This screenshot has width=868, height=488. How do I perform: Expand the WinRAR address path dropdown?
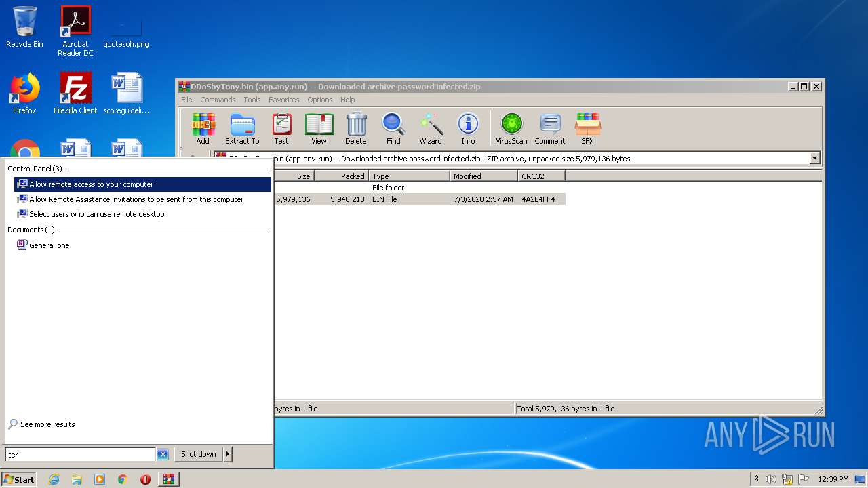pyautogui.click(x=815, y=159)
